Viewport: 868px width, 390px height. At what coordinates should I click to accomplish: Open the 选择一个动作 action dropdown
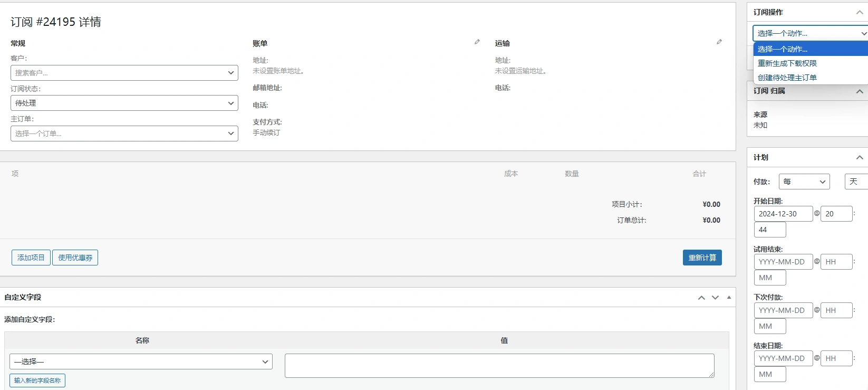tap(811, 33)
